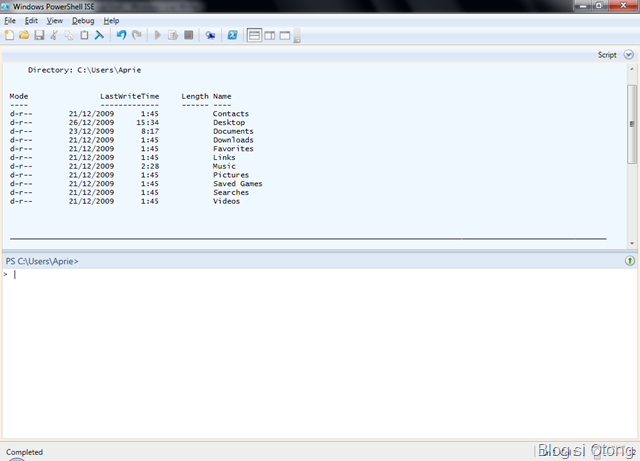The width and height of the screenshot is (640, 461).
Task: Open the File menu
Action: pyautogui.click(x=10, y=21)
